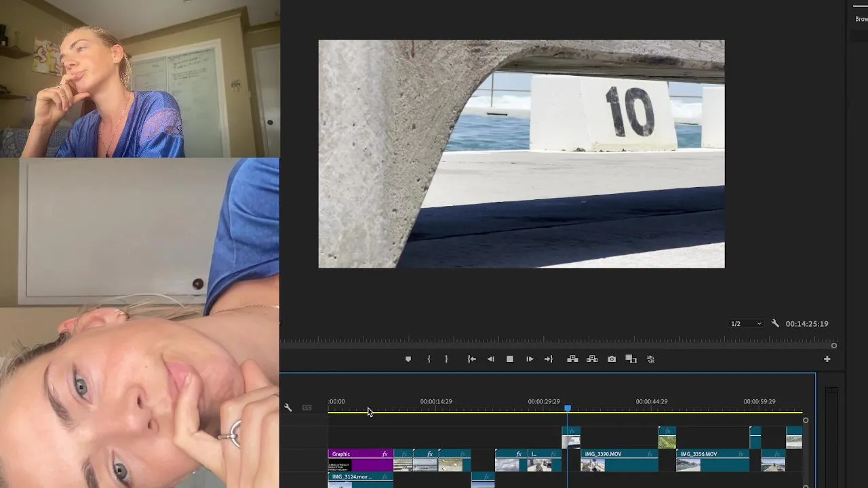Click the Go to In point button

point(471,359)
